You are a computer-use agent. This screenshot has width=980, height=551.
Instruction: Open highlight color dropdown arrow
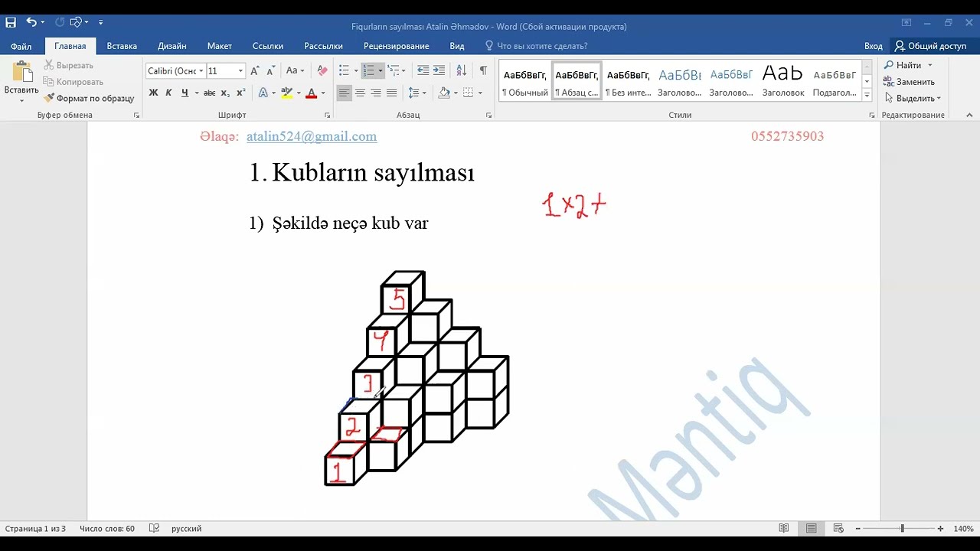tap(299, 93)
